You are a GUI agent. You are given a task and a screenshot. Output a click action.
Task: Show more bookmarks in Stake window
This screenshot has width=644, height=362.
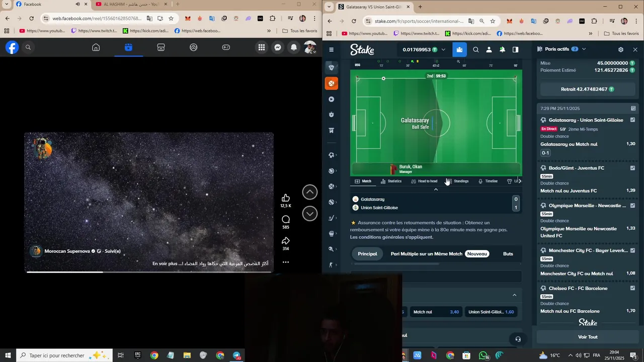coord(591,34)
